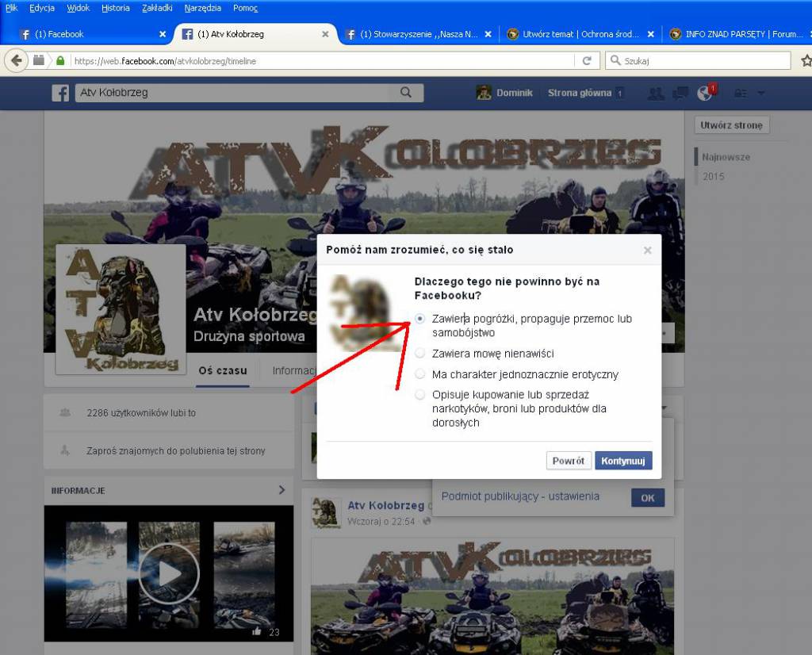Click the Powrót button
The image size is (812, 655).
pos(568,460)
